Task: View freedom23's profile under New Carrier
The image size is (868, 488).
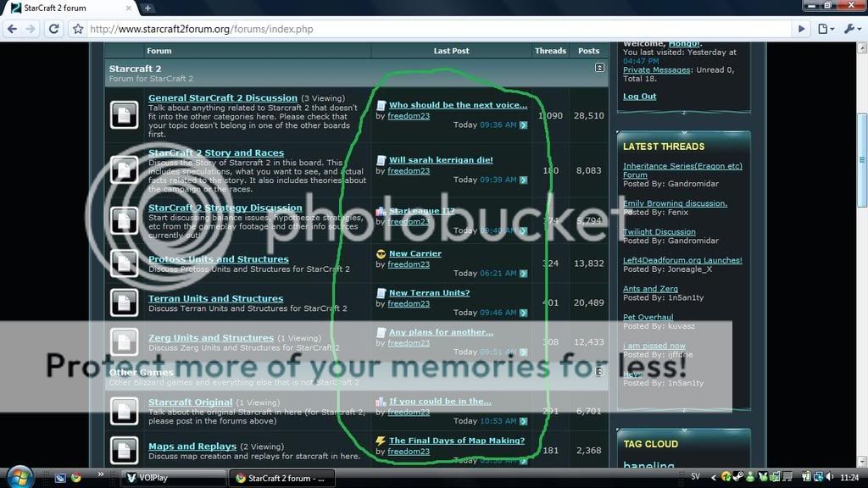Action: pos(409,264)
